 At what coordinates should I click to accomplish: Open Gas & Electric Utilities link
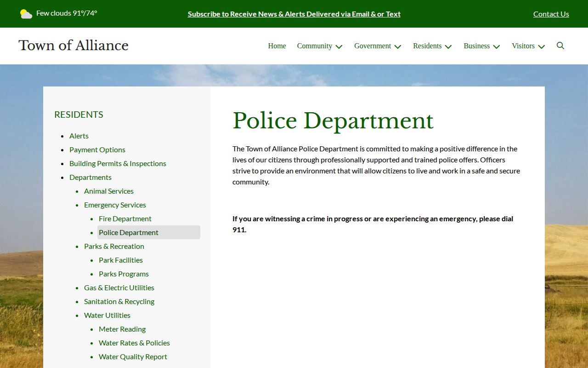(119, 287)
